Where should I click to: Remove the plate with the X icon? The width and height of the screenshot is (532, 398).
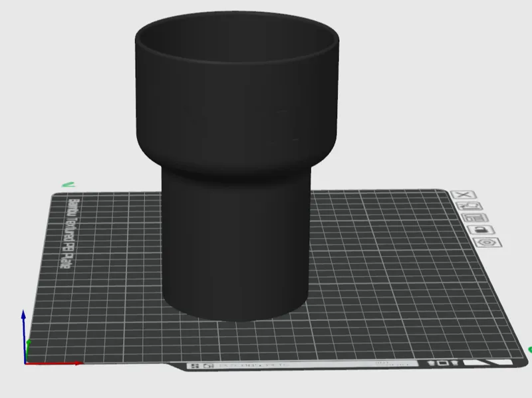pyautogui.click(x=464, y=195)
